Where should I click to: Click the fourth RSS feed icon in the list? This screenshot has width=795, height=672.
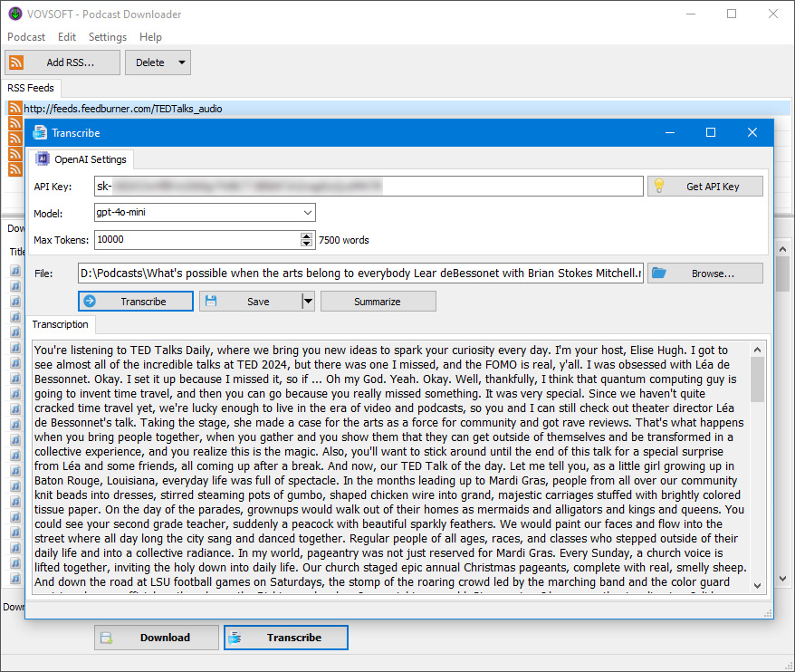pyautogui.click(x=15, y=154)
